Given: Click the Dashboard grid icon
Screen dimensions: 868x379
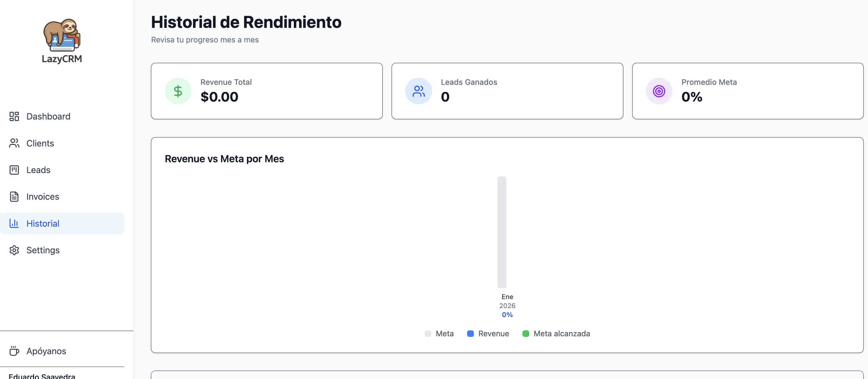Looking at the screenshot, I should tap(14, 116).
